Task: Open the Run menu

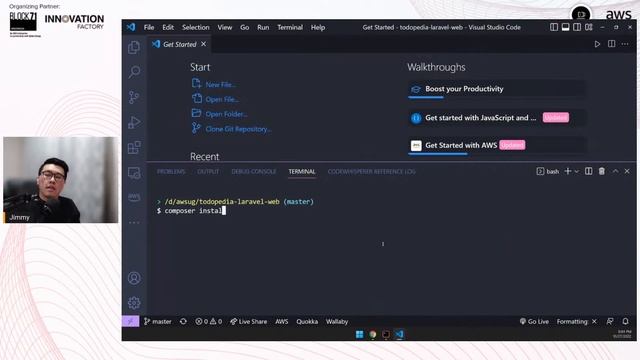Action: tap(263, 27)
